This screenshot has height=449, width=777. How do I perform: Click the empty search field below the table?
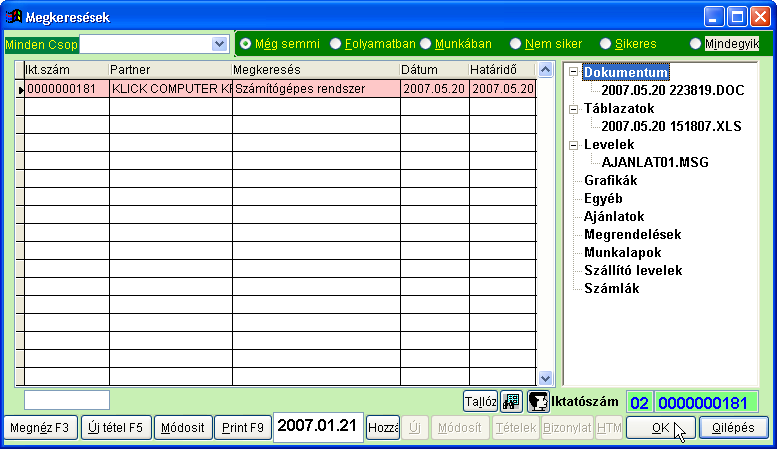click(x=67, y=399)
